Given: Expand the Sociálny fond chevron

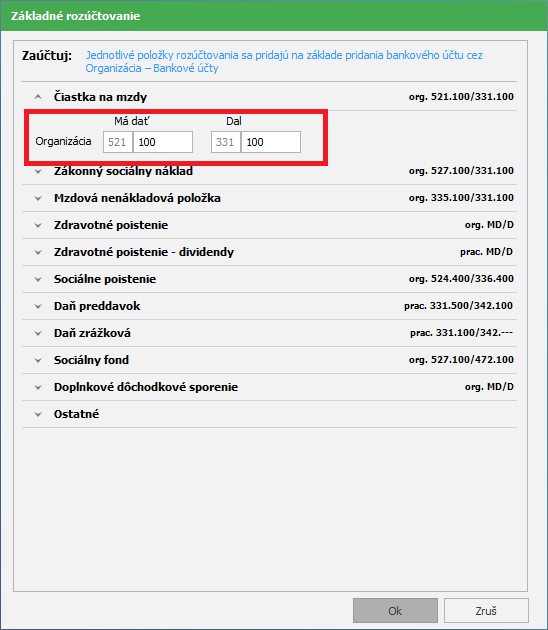Looking at the screenshot, I should pyautogui.click(x=38, y=360).
